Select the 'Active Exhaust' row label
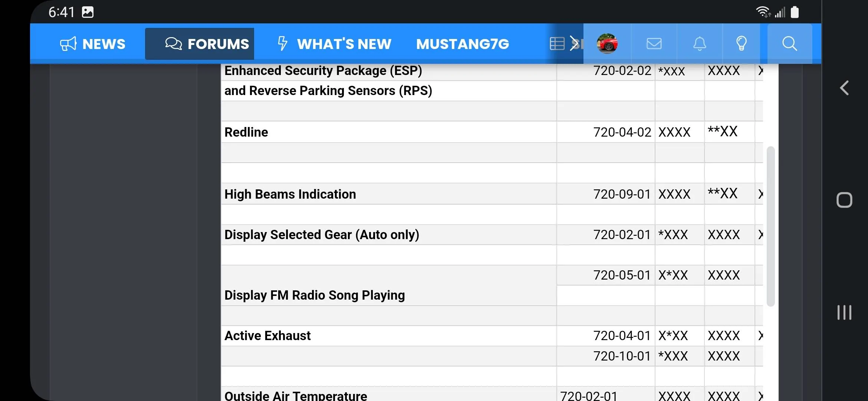Viewport: 868px width, 401px height. coord(267,336)
